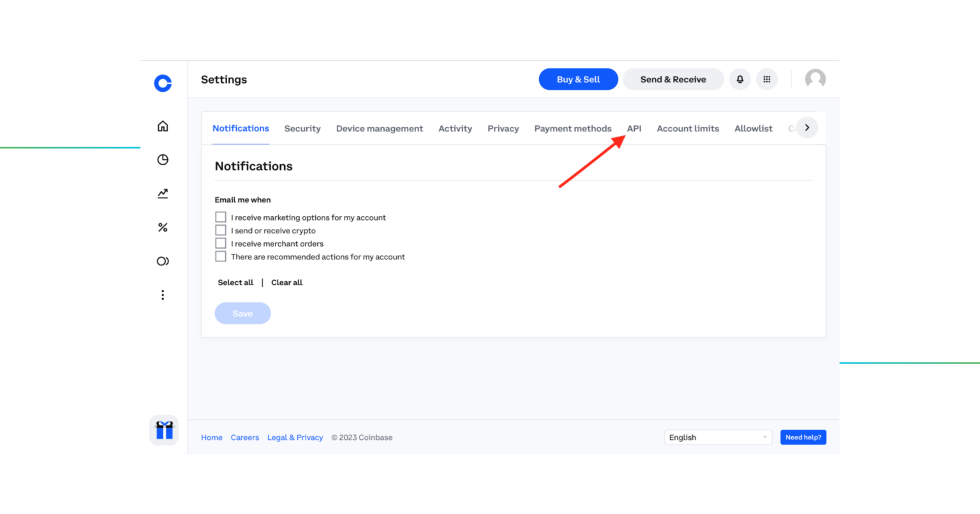Select the percent Earn icon in sidebar
Image resolution: width=980 pixels, height=514 pixels.
click(163, 227)
